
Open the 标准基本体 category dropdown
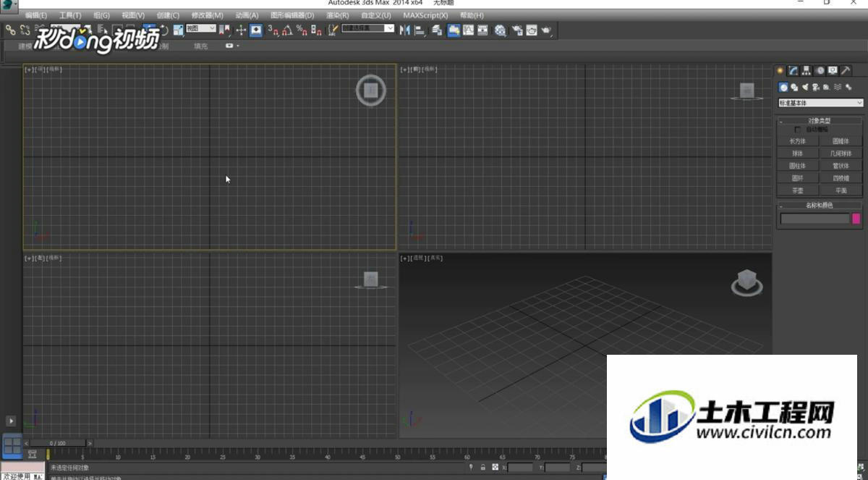coord(821,103)
